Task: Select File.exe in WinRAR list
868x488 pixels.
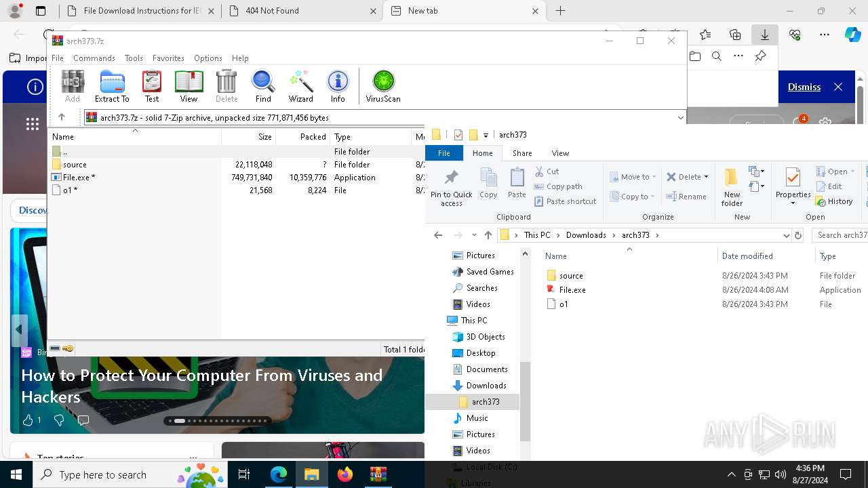Action: click(79, 178)
